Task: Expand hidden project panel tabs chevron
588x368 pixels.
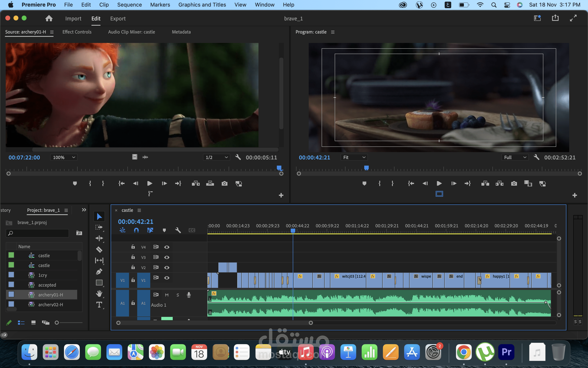Action: 84,210
